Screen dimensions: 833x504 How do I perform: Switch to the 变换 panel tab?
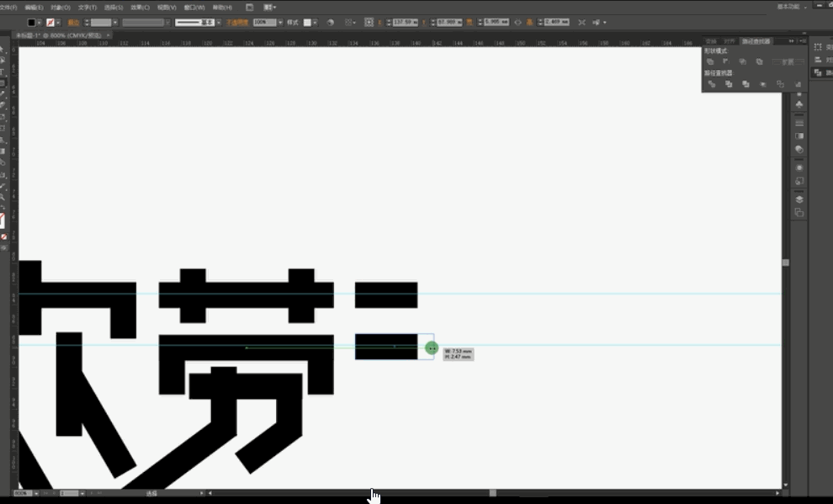coord(711,41)
